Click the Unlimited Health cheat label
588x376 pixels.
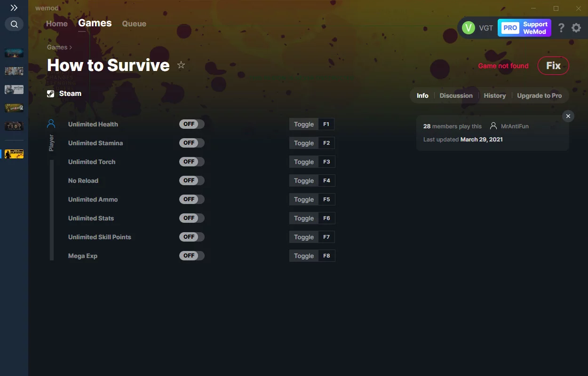click(x=93, y=124)
